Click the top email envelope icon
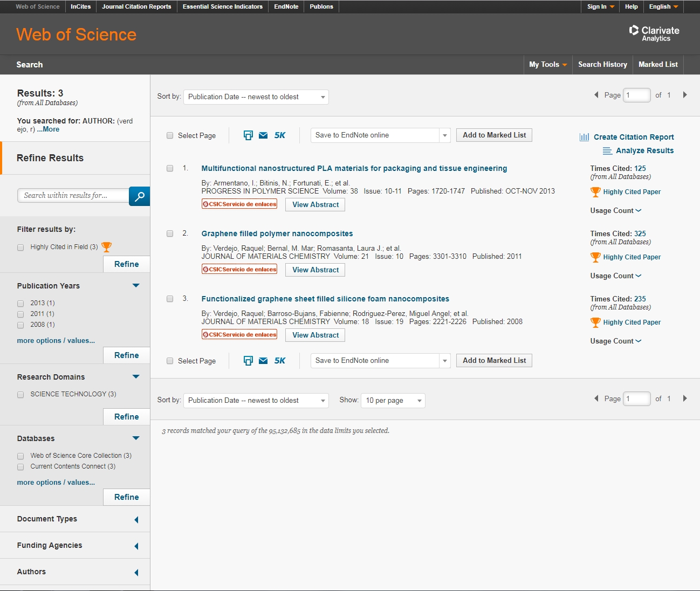The width and height of the screenshot is (700, 591). point(263,135)
